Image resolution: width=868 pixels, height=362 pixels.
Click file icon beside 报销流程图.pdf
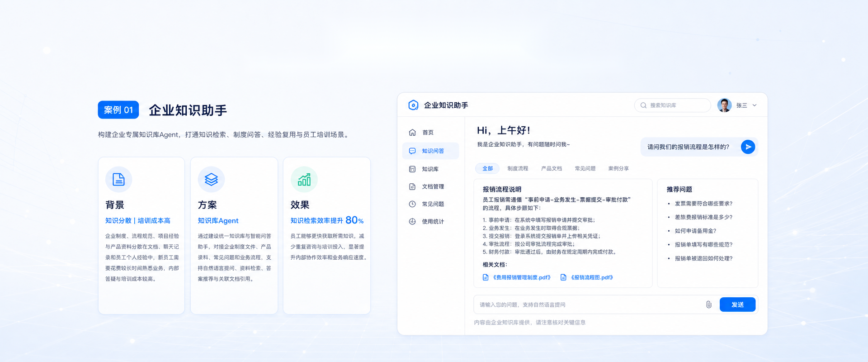(x=563, y=277)
